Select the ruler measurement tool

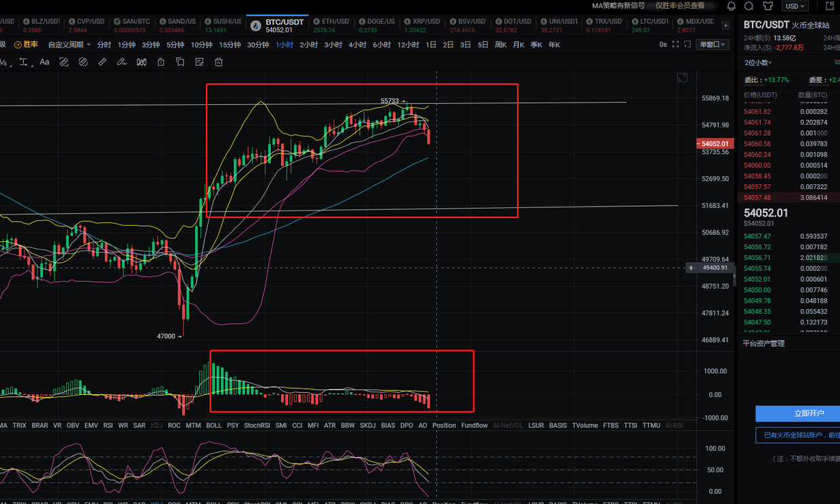click(102, 62)
